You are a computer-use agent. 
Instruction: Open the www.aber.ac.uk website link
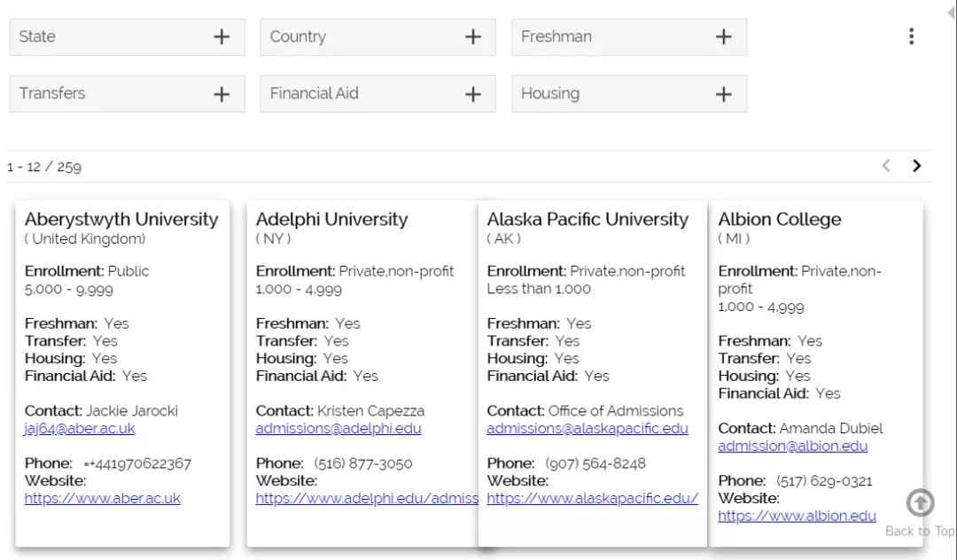pos(102,499)
